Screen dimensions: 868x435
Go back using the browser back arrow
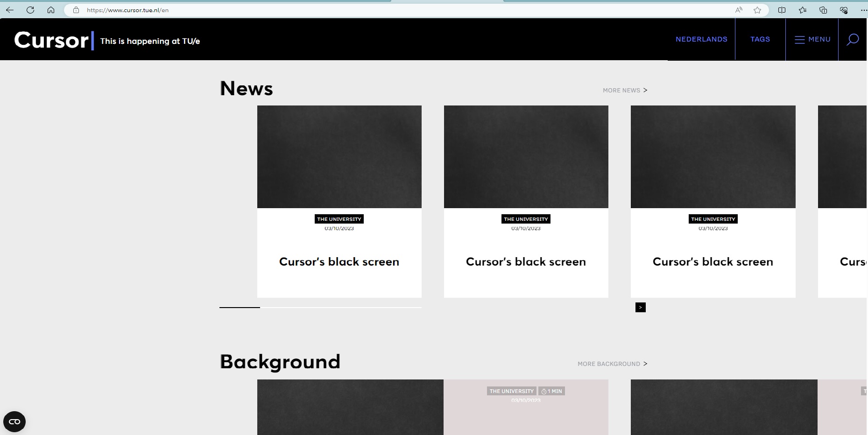[10, 10]
